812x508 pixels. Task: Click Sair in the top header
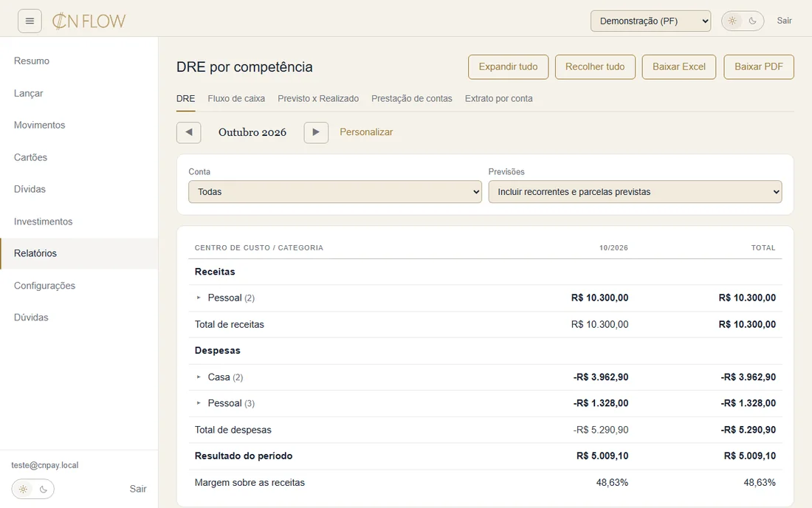(784, 21)
